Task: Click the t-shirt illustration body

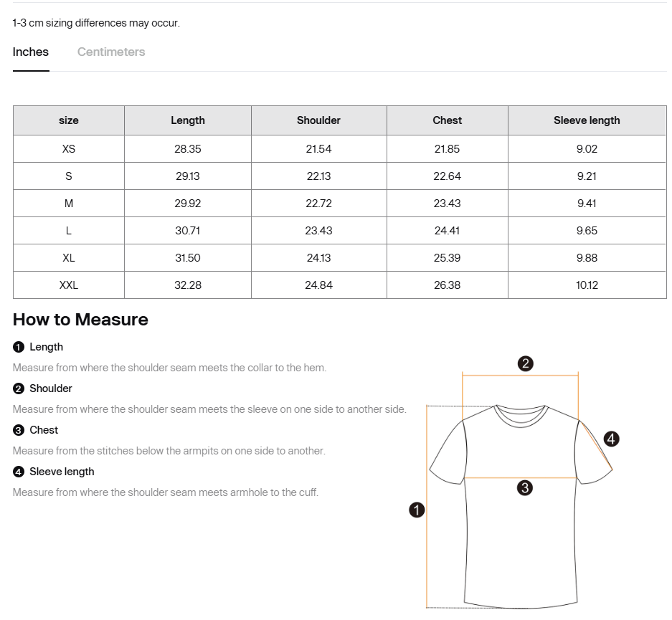Action: pyautogui.click(x=521, y=545)
